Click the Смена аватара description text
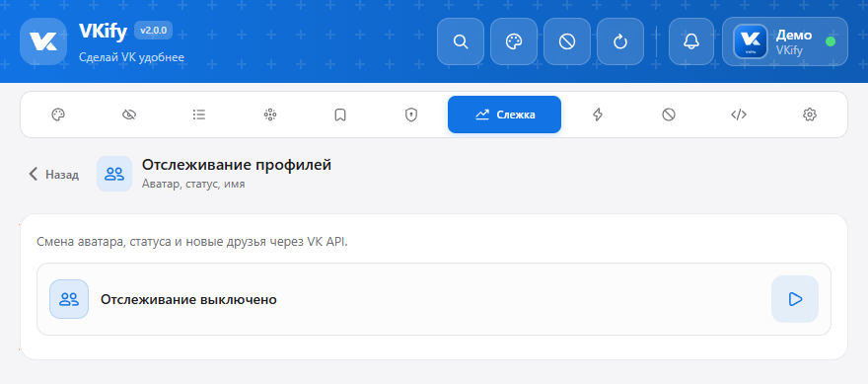The width and height of the screenshot is (868, 384). click(192, 242)
